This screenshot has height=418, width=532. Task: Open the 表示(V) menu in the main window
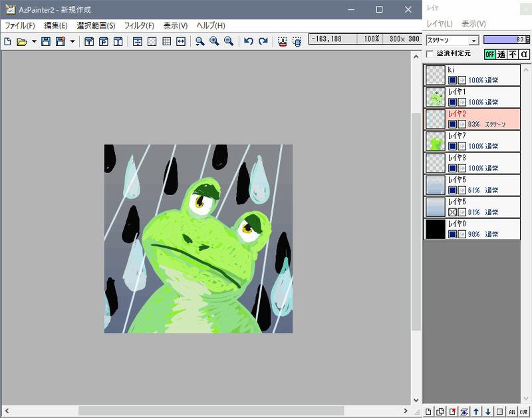pyautogui.click(x=176, y=26)
